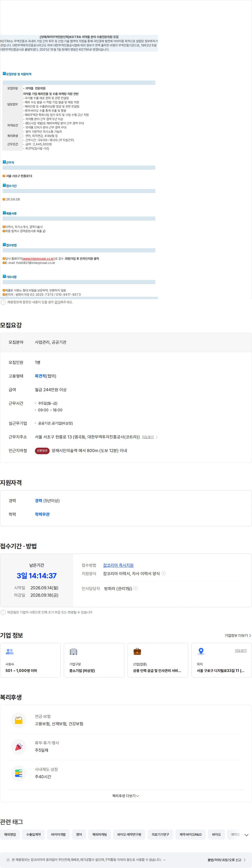This screenshot has height=868, width=252.
Task: Select the 해외영업 tag
Action: (x=10, y=834)
